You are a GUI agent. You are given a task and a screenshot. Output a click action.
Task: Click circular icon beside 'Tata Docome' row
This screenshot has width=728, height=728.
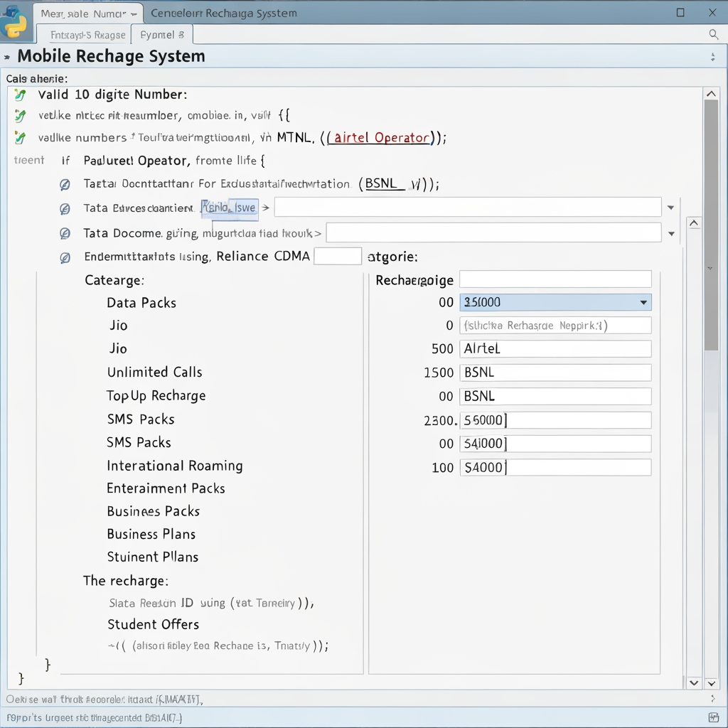(x=65, y=233)
